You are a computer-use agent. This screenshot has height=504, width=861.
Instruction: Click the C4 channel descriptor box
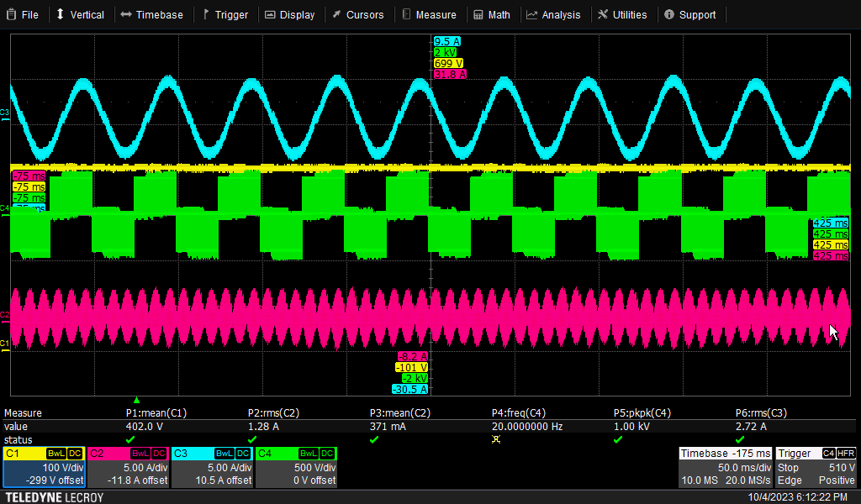pyautogui.click(x=296, y=467)
